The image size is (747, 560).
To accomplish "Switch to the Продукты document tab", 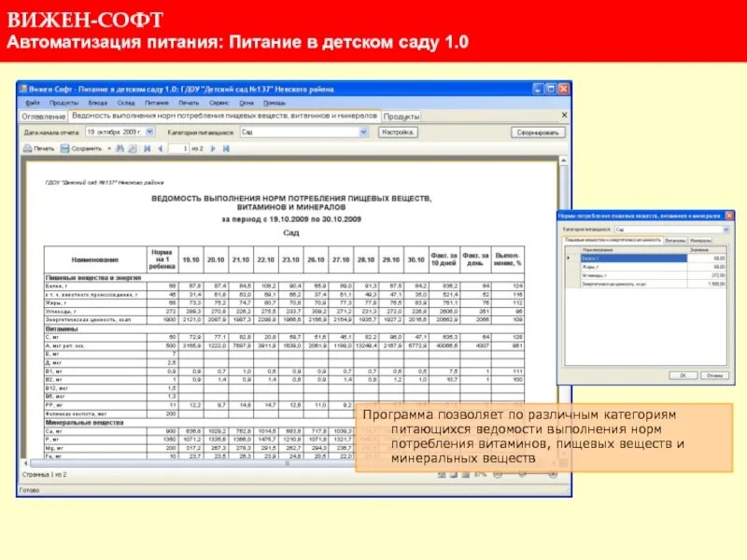I will point(402,116).
